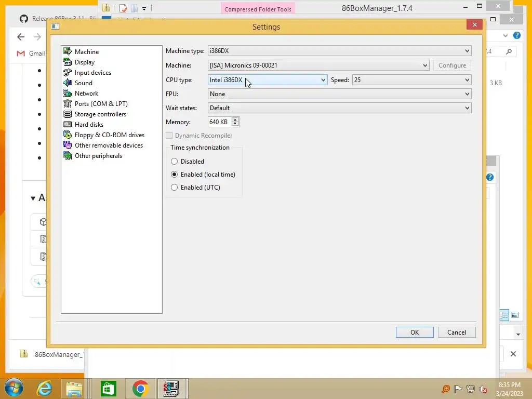
Task: Click the muted volume tray icon
Action: coord(483,389)
